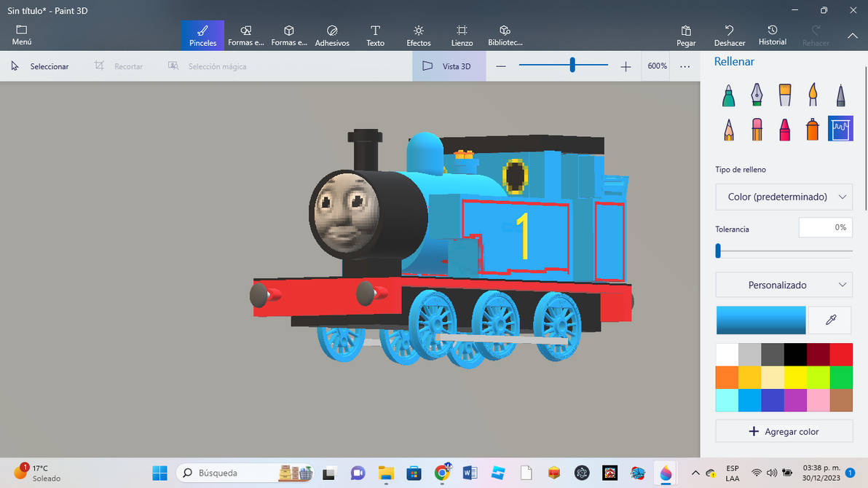The height and width of the screenshot is (488, 868).
Task: Click Deshacer to undo
Action: [729, 36]
